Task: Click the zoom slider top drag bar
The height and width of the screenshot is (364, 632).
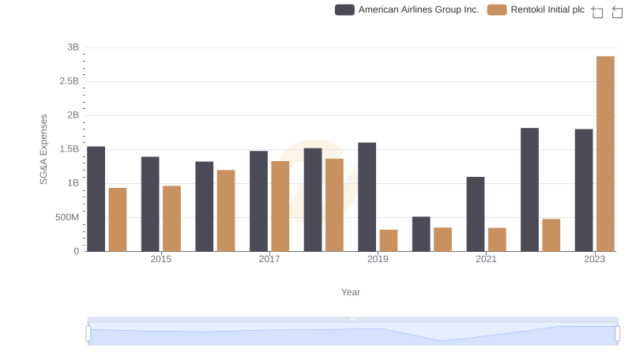Action: pos(352,319)
